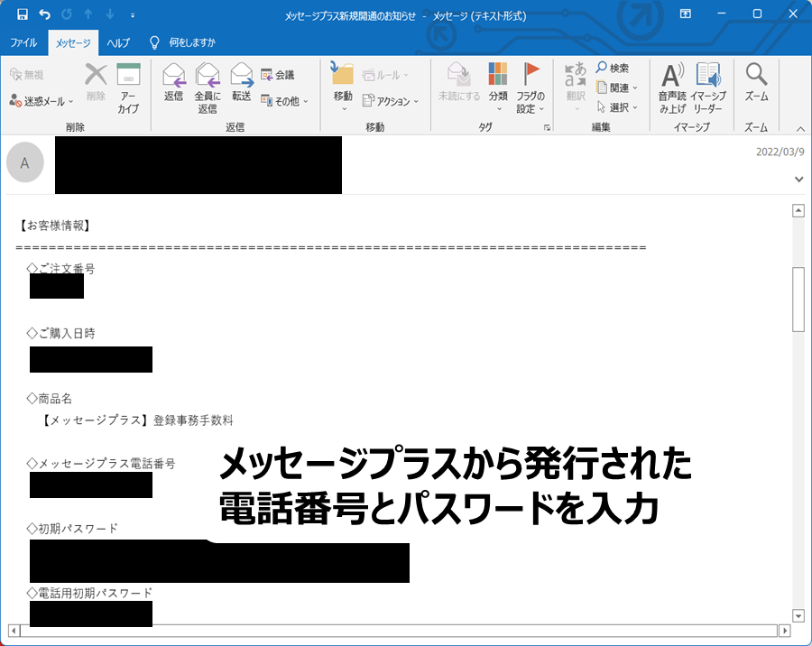
Task: Switch to the メッセージ ribbon tab
Action: pos(73,43)
